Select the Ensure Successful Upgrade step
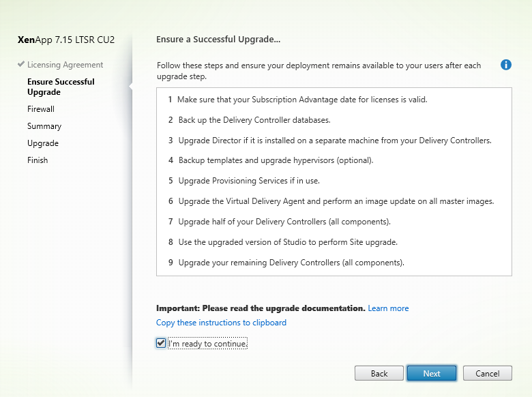The image size is (532, 397). [61, 87]
